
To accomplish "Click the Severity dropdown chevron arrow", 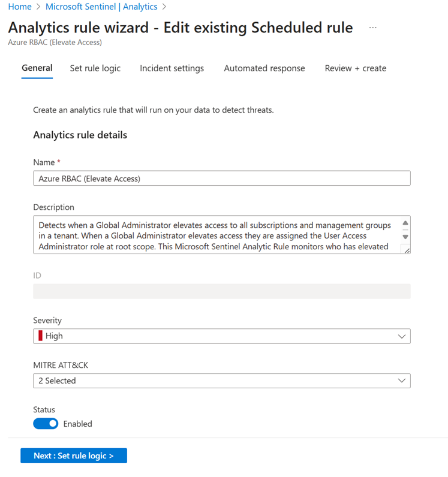I will point(402,336).
